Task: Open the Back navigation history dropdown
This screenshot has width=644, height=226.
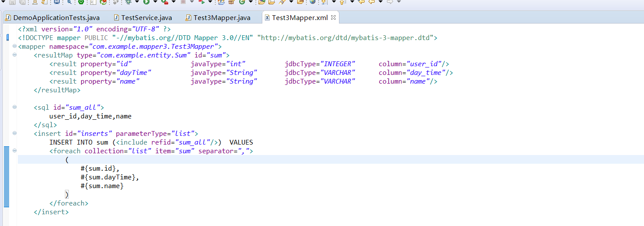Action: [380, 1]
